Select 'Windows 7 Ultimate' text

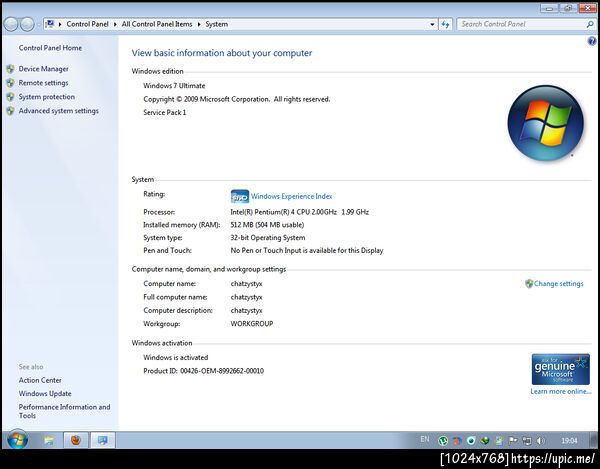click(174, 86)
